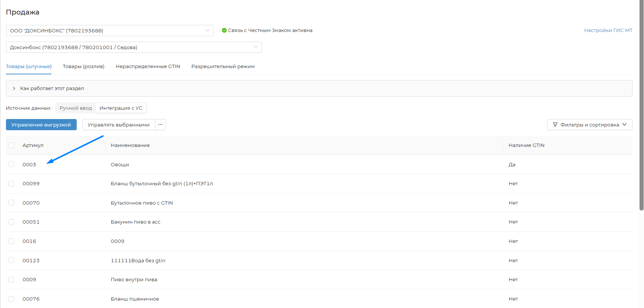This screenshot has height=308, width=644.
Task: Click the three-dots more actions button
Action: [160, 125]
